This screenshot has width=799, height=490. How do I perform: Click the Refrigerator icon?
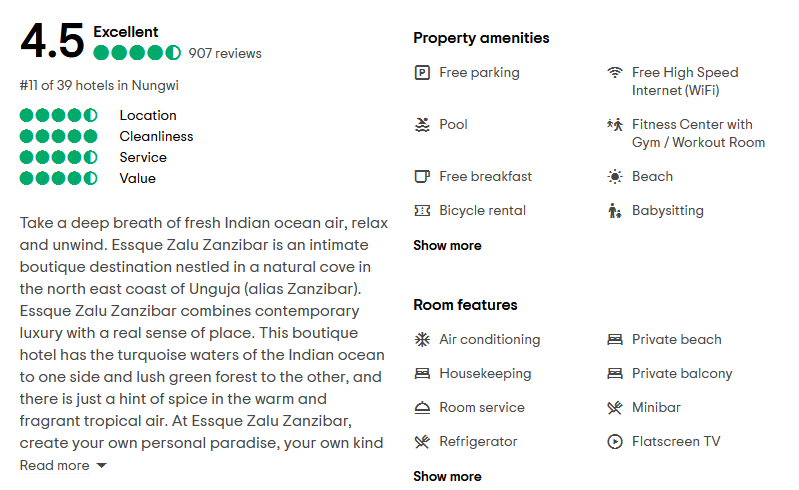pos(422,442)
